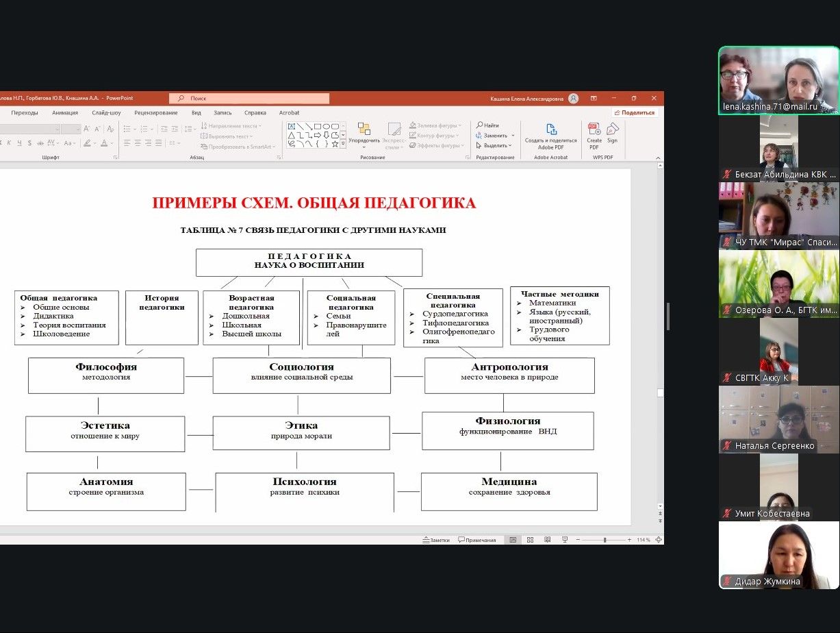840x633 pixels.
Task: Expand the Shape Fill (Заливка фигуры) dropdown
Action: (x=460, y=125)
